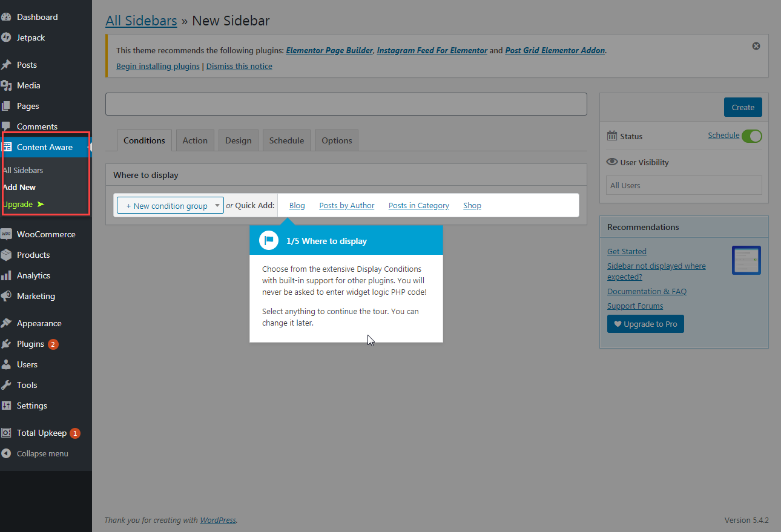Open the Appearance menu icon
781x532 pixels.
tap(8, 323)
